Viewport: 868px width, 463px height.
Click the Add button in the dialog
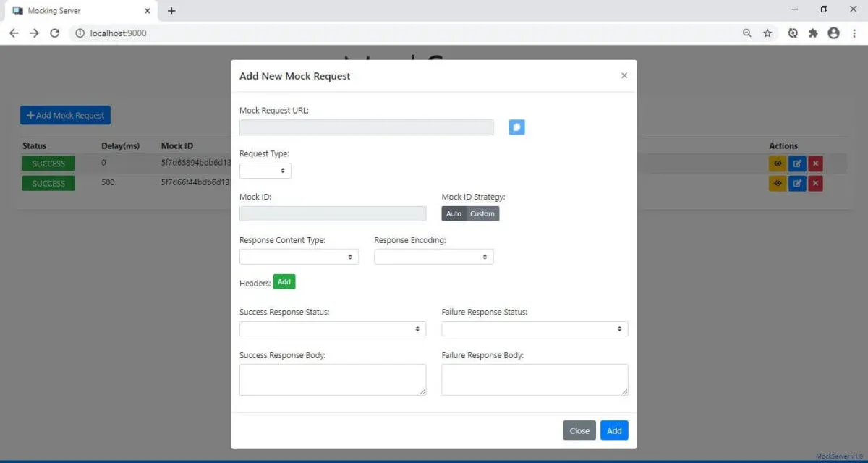point(614,430)
